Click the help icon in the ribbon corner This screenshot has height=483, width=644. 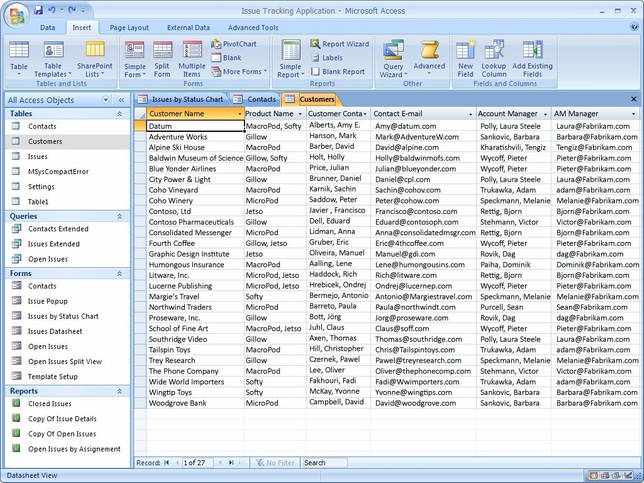point(634,27)
